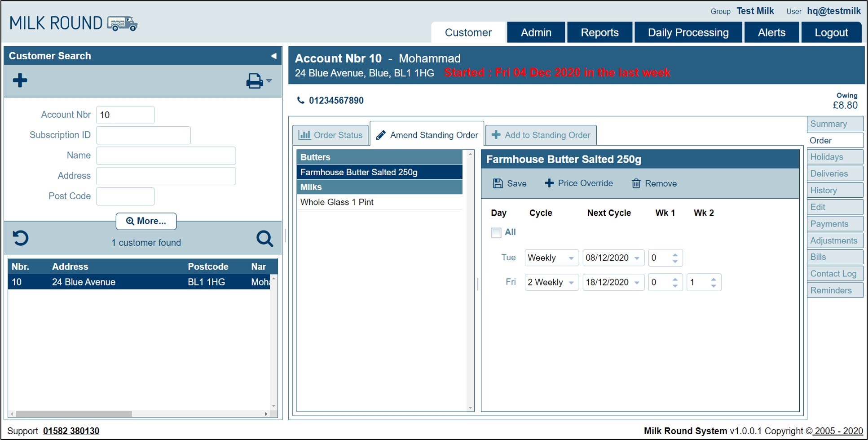Image resolution: width=868 pixels, height=440 pixels.
Task: Tick the All days checkbox
Action: tap(496, 233)
